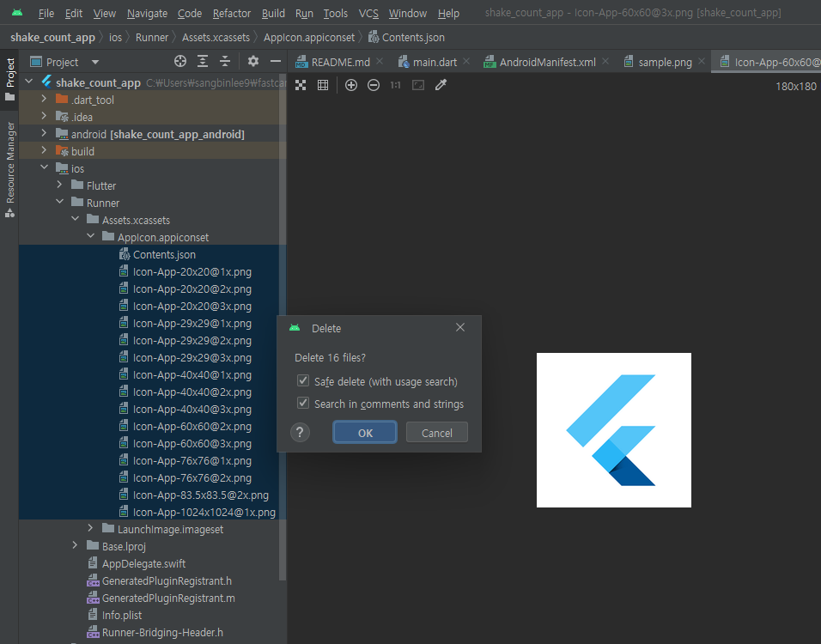Close the sample.png tab

pos(702,62)
